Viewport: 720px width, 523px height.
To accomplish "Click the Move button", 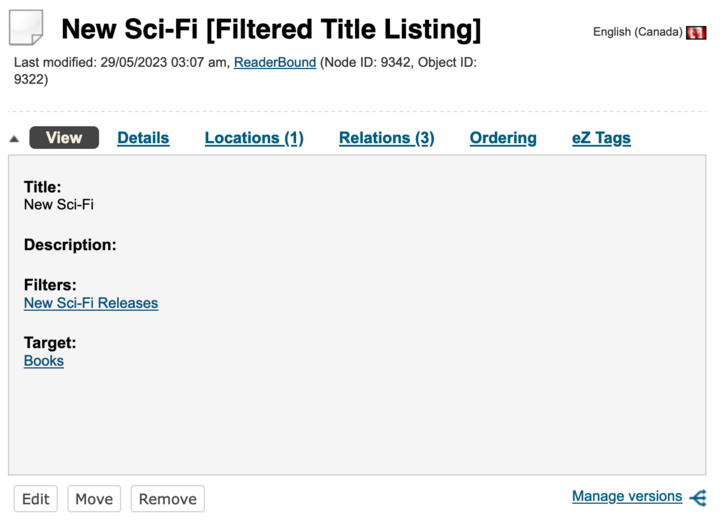I will tap(94, 499).
